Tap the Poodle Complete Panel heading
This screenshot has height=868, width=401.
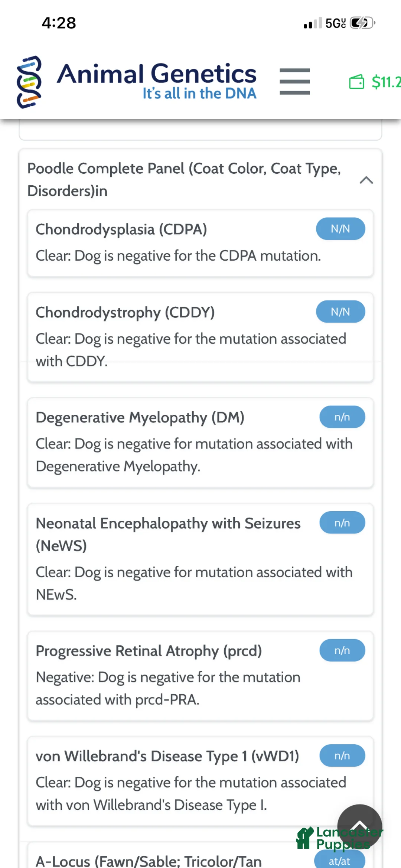(x=184, y=180)
